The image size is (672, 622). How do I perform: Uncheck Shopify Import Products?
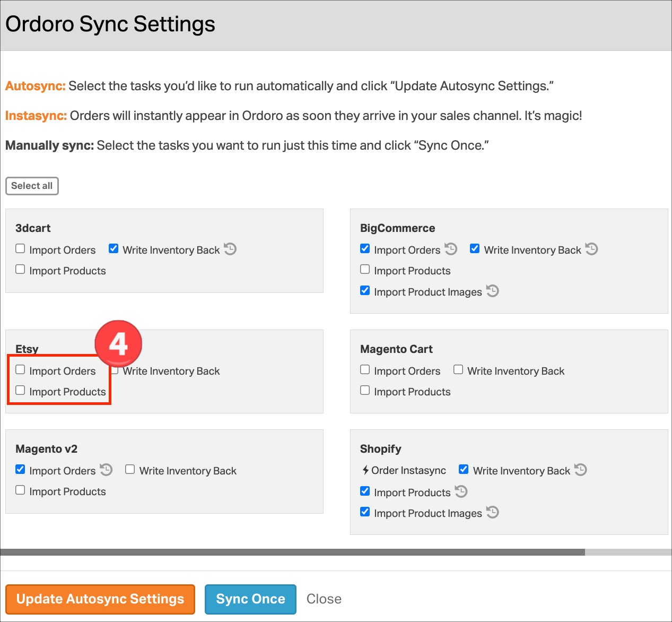click(365, 491)
